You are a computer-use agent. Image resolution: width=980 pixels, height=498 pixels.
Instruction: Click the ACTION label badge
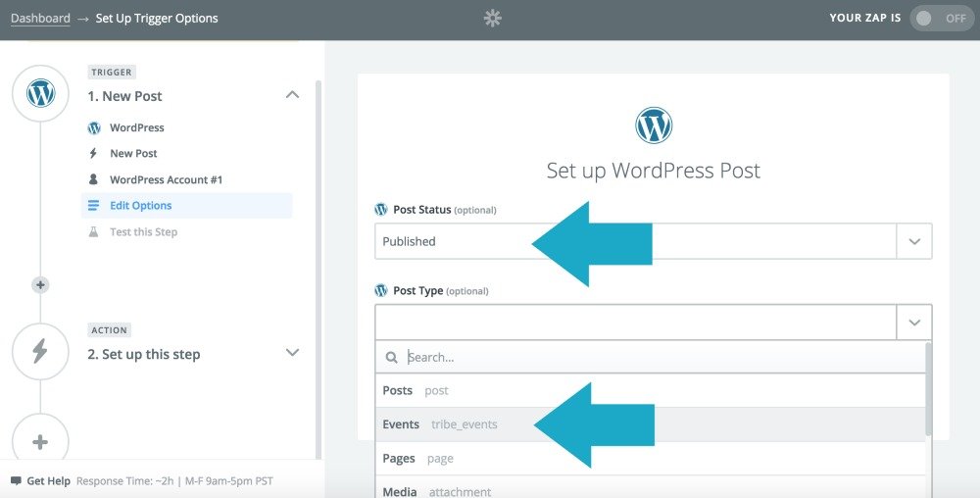(x=110, y=330)
